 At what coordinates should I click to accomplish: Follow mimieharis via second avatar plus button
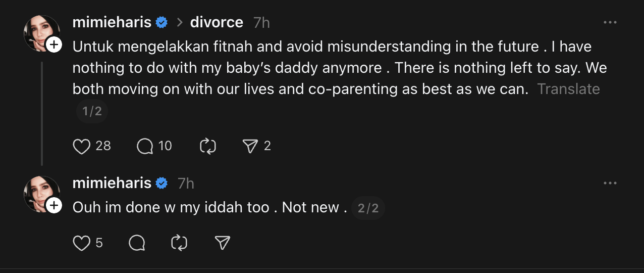click(53, 205)
